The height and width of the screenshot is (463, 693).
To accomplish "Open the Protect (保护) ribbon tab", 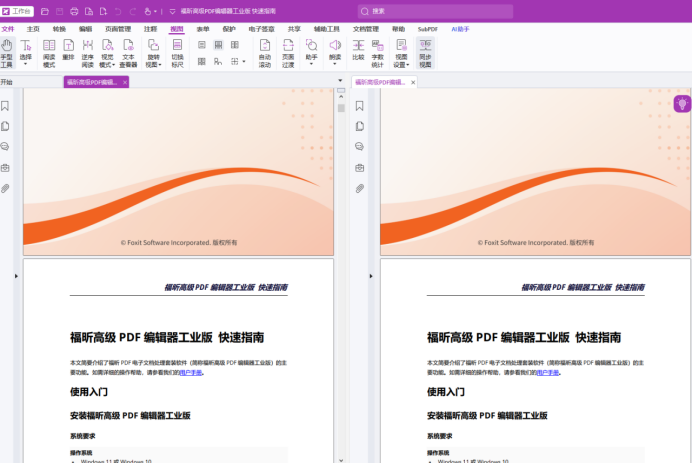I will click(x=229, y=29).
